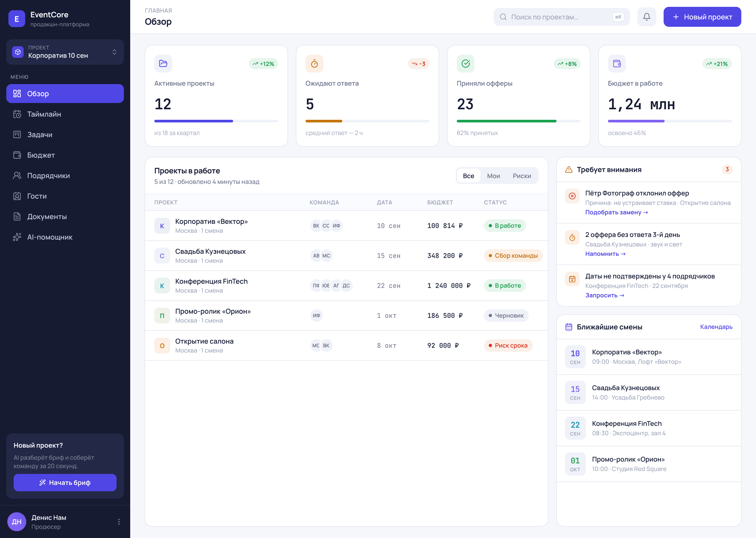Click the EventCore logo icon
Screen dimensions: 756x538
pos(17,19)
